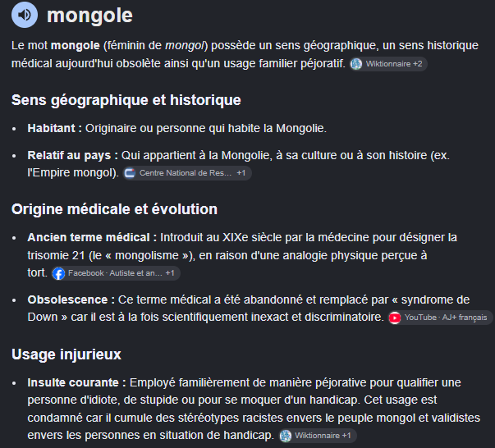Expand the +1 counter beside Centre National
The image size is (495, 448).
point(241,173)
